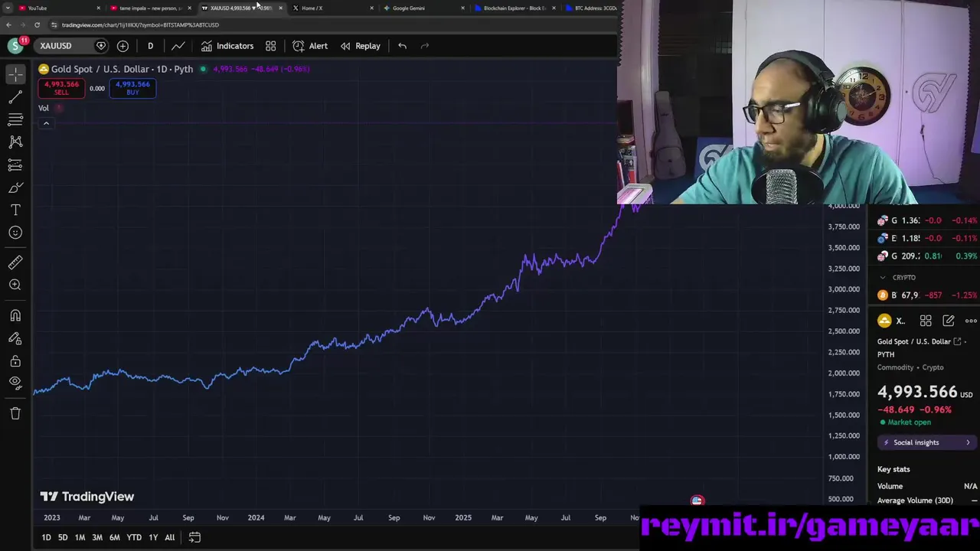The height and width of the screenshot is (551, 980).
Task: Click the blue BUY price button
Action: [132, 88]
